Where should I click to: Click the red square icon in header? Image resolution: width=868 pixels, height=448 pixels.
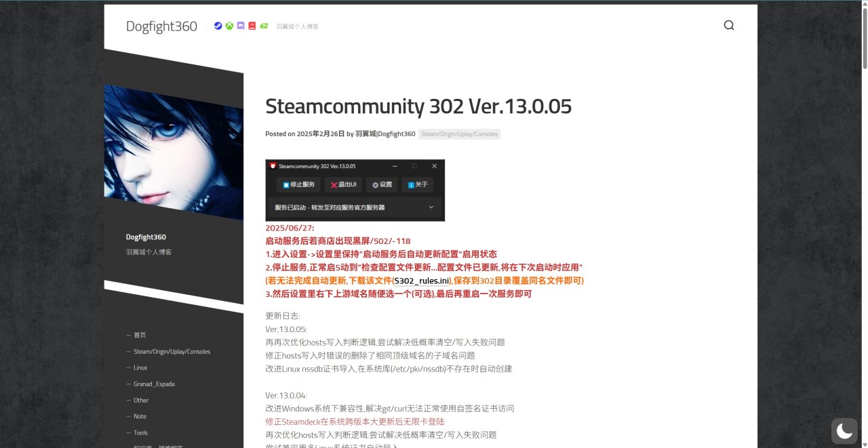point(252,26)
